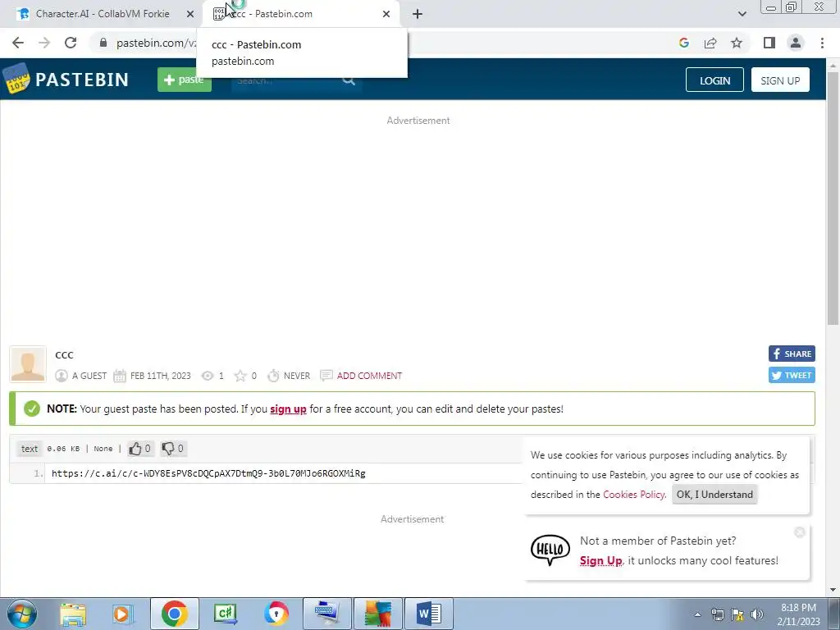Tweet this paste
Screen dimensions: 840x630
click(x=792, y=375)
